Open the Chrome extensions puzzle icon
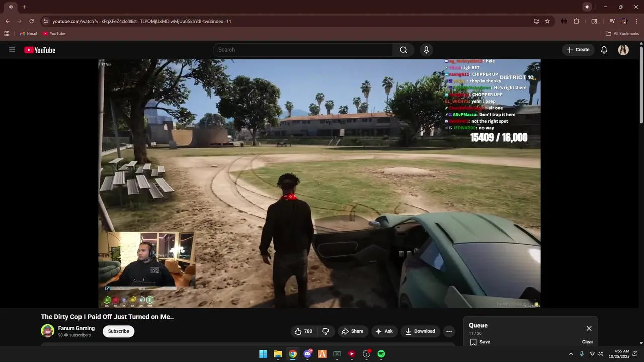Viewport: 644px width, 362px height. (x=577, y=21)
